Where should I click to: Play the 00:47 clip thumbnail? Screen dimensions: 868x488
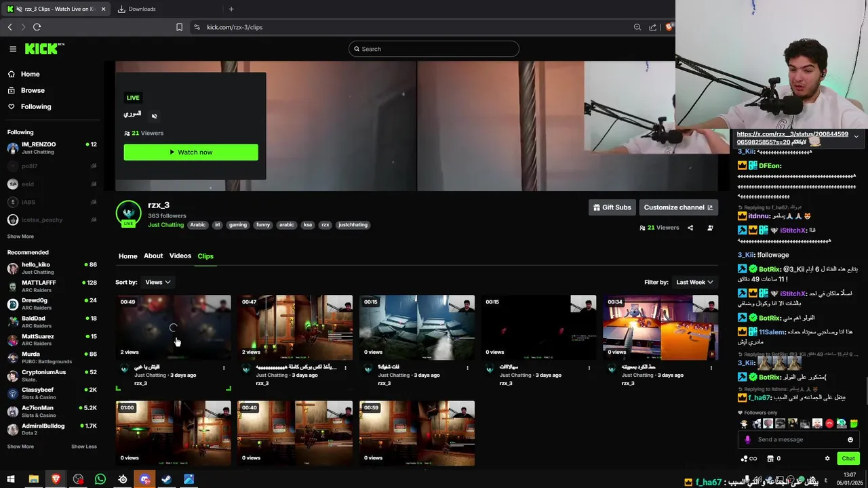(x=295, y=327)
